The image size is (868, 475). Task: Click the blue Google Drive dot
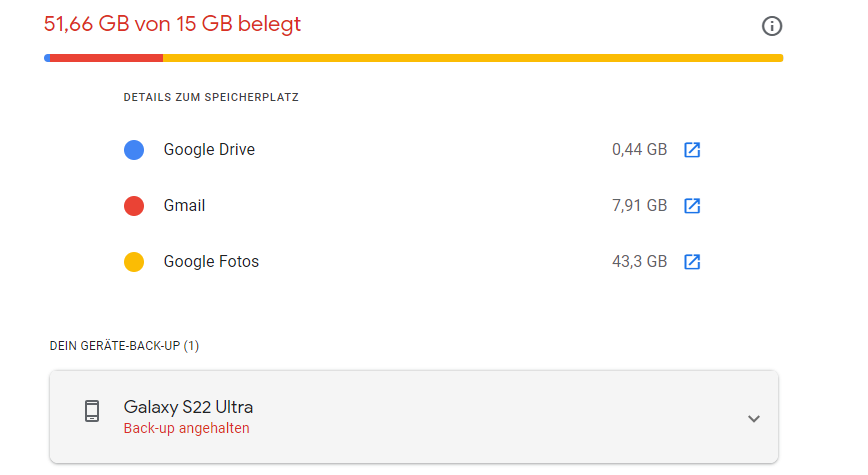(134, 150)
